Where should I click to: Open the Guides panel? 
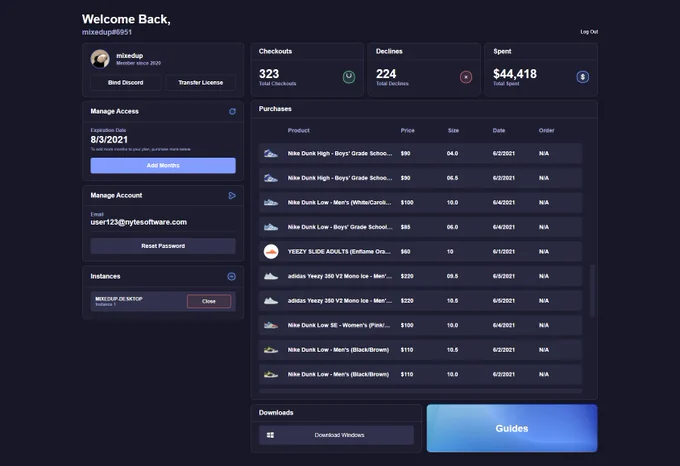[x=512, y=428]
